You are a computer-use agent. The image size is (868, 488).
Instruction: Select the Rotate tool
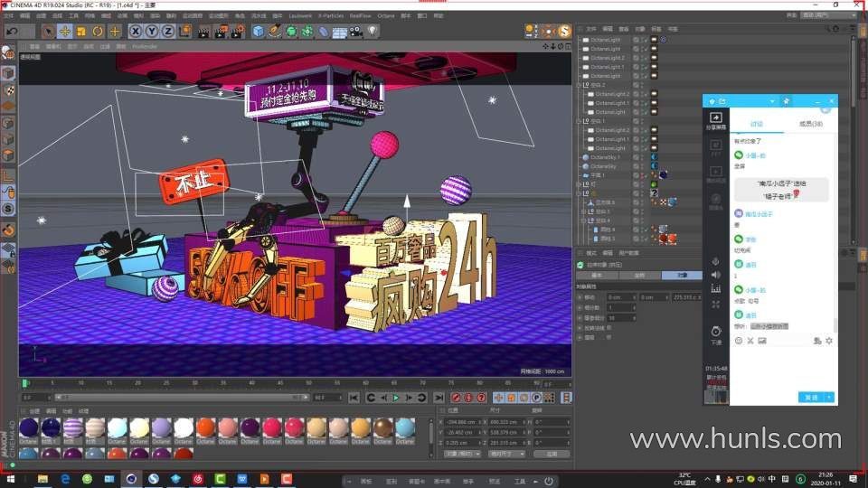tap(98, 32)
